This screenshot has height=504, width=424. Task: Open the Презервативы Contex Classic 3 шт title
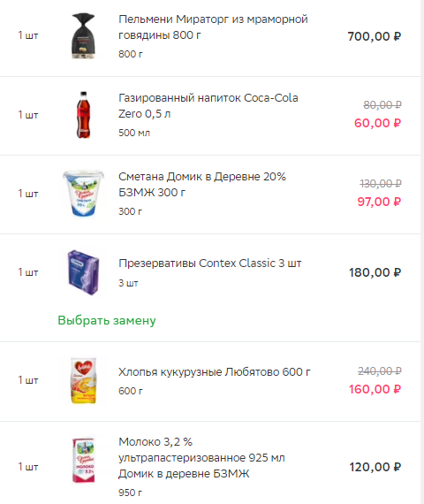[209, 263]
